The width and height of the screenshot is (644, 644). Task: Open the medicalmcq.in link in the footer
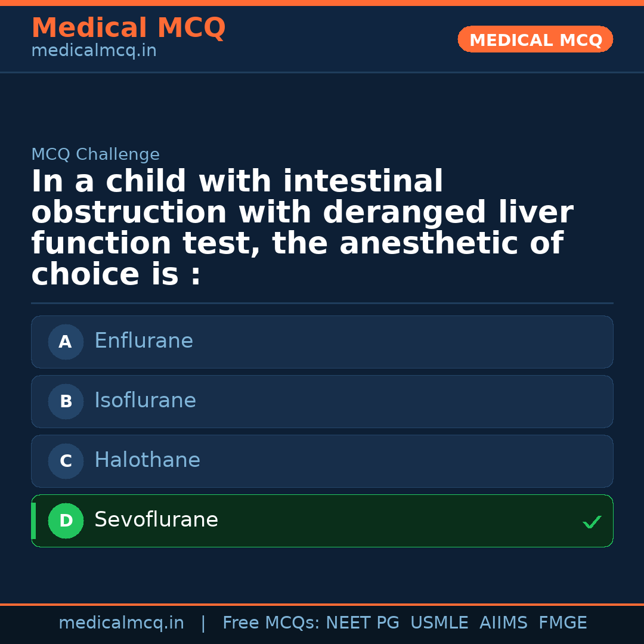[x=122, y=622]
